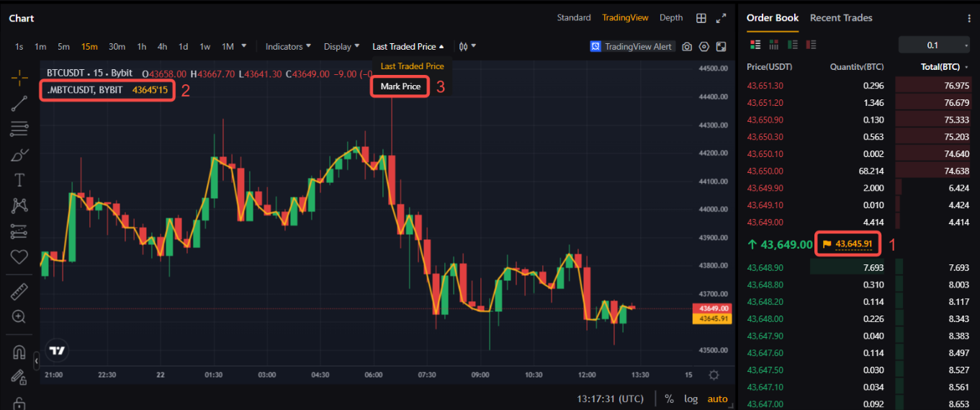Open the Indicators dropdown
Viewport: 980px width, 410px height.
click(x=288, y=47)
